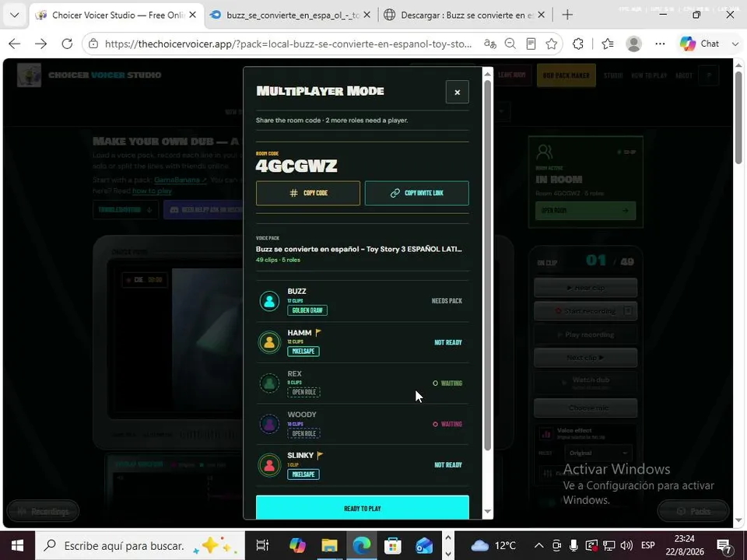This screenshot has height=560, width=747.
Task: Click Woody's Waiting status indicator
Action: 447,425
